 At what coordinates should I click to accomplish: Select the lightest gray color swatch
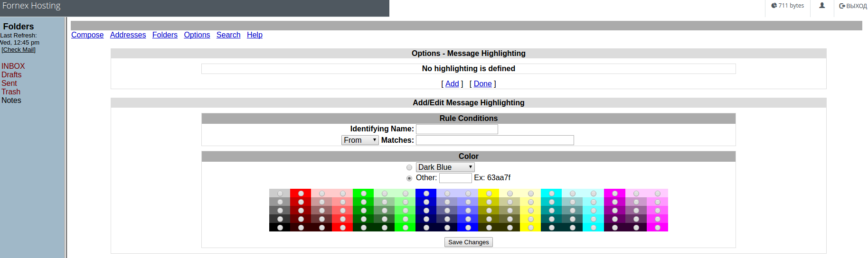click(x=280, y=193)
